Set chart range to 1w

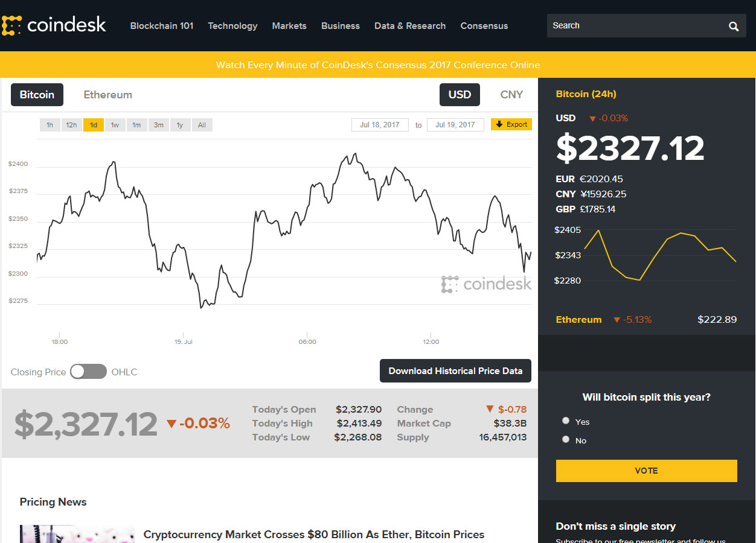pos(115,125)
